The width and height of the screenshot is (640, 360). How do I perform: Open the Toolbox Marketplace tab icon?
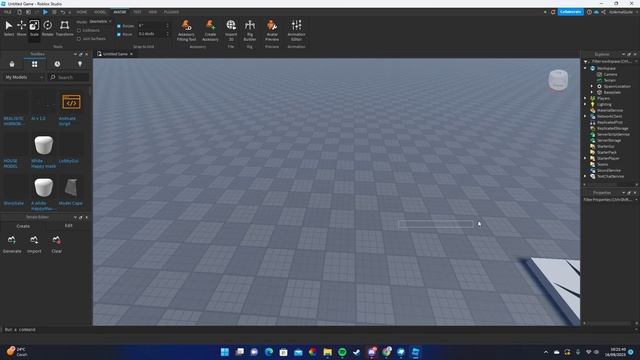tap(12, 64)
